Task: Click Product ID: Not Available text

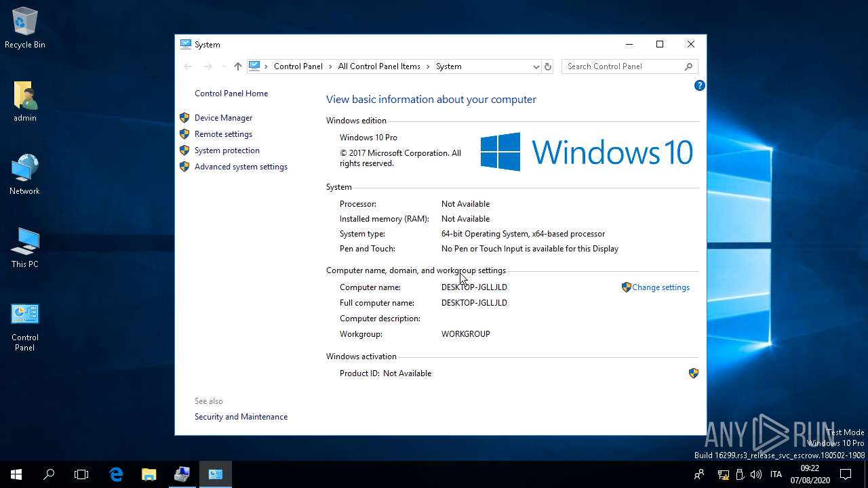Action: coord(385,373)
